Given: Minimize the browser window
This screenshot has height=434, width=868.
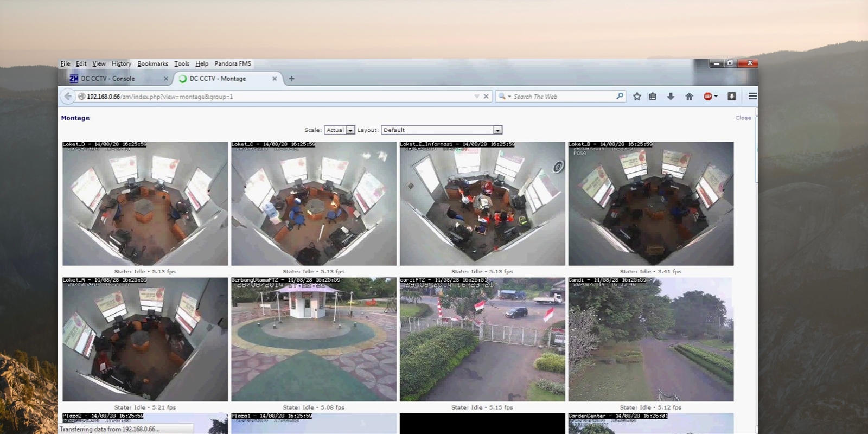Looking at the screenshot, I should coord(717,63).
